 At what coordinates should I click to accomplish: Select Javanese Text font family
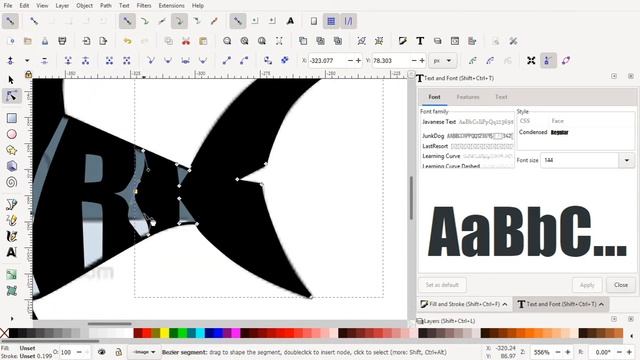[467, 122]
